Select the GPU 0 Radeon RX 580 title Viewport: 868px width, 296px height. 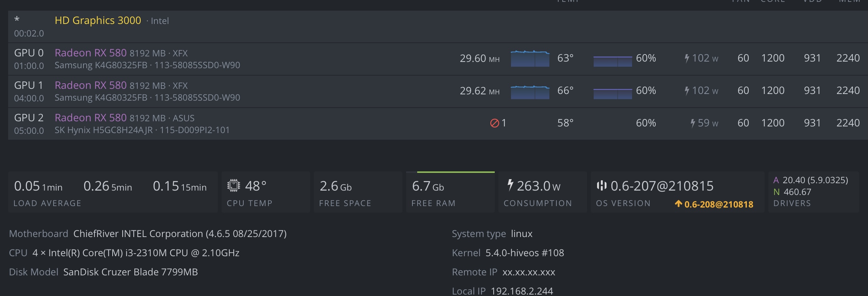coord(90,53)
